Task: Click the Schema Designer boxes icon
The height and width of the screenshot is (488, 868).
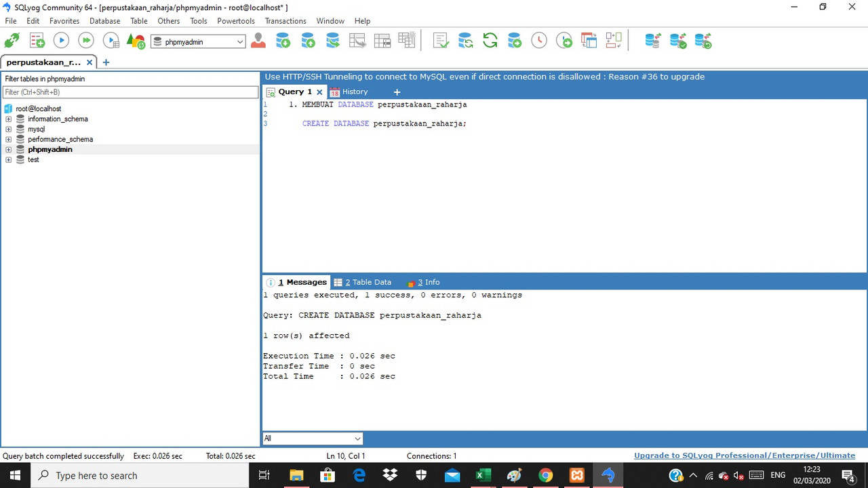Action: (x=614, y=41)
